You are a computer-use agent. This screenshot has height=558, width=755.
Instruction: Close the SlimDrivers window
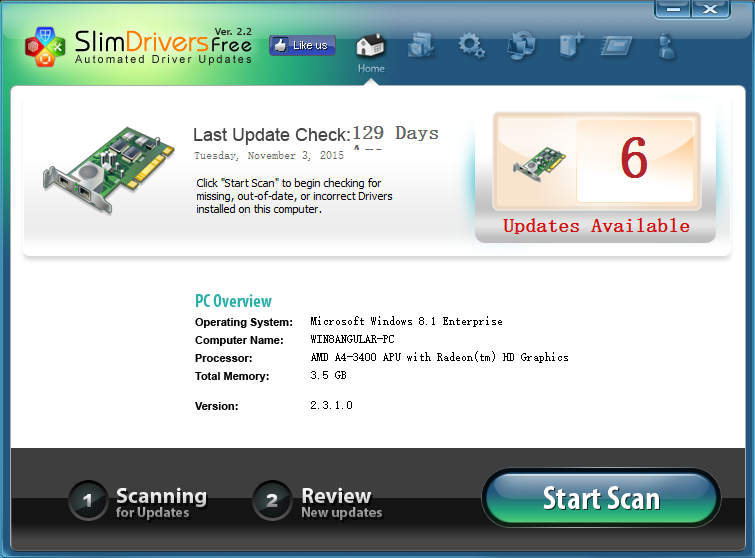(711, 9)
